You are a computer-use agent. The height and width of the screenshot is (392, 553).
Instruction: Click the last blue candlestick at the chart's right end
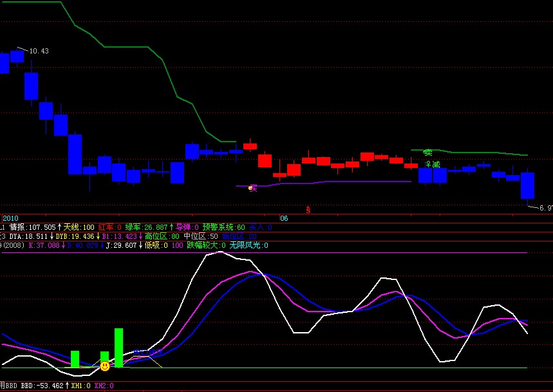pos(527,186)
